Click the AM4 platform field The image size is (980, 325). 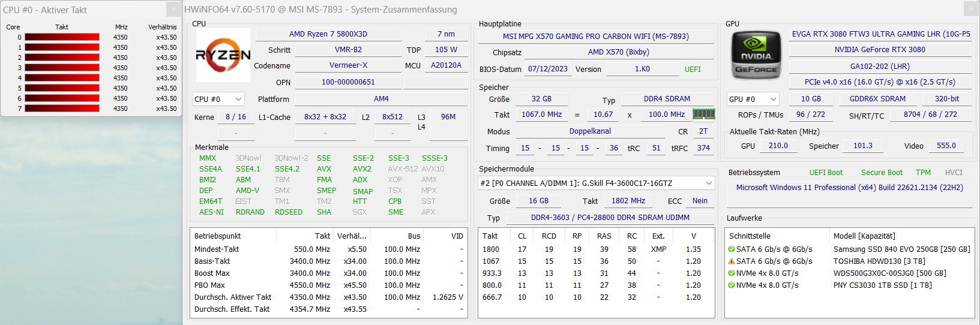[381, 99]
